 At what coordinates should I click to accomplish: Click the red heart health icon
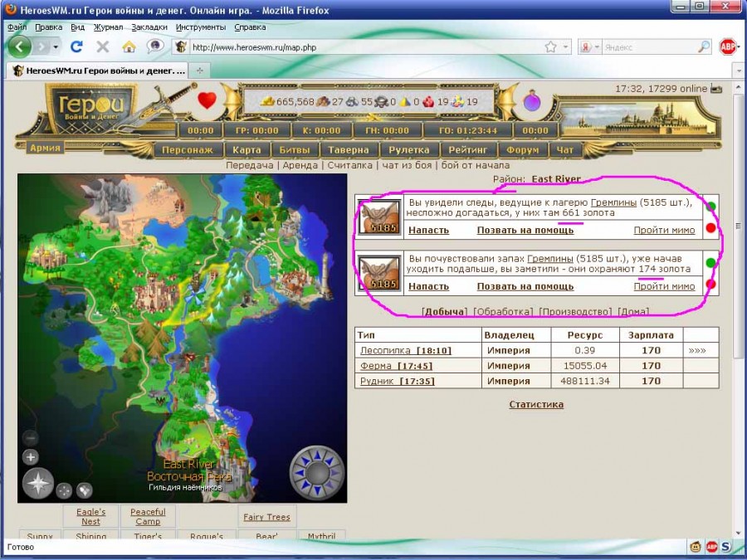(x=207, y=100)
